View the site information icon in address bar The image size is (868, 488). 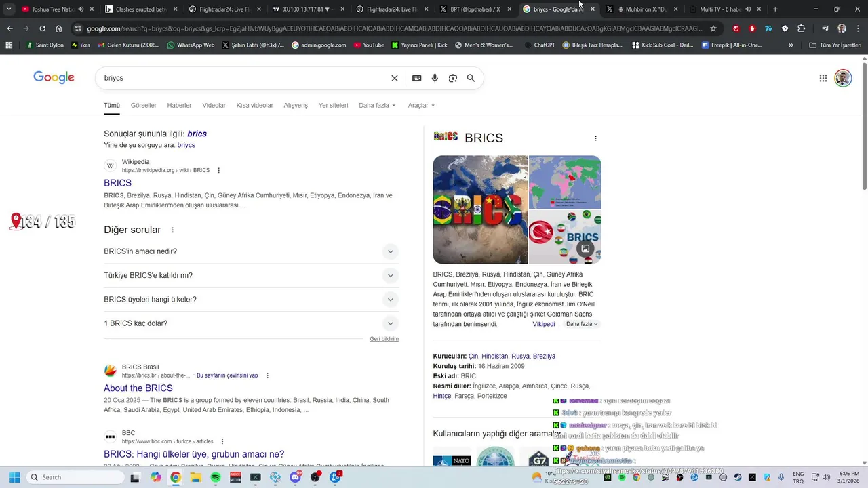tap(78, 28)
